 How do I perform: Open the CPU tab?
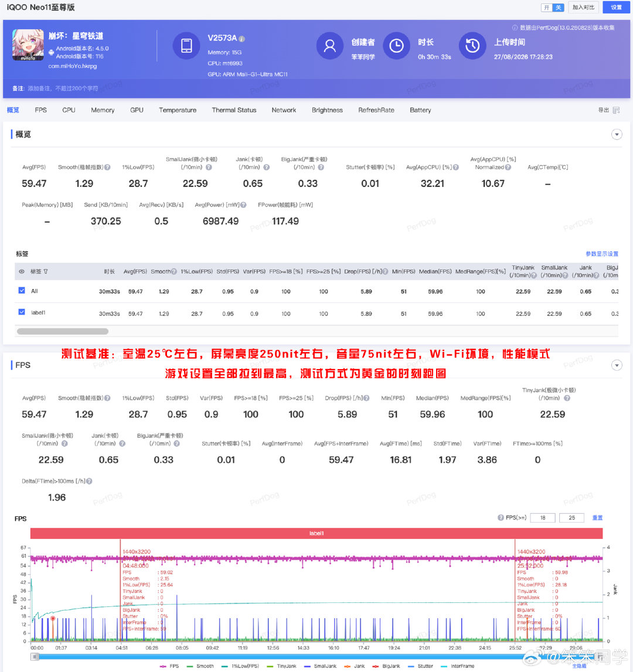click(69, 110)
